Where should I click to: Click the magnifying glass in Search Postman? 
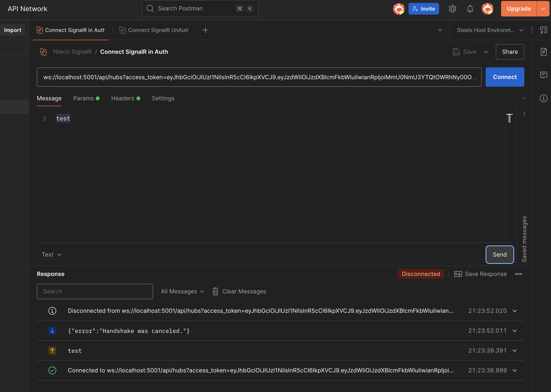(x=150, y=8)
